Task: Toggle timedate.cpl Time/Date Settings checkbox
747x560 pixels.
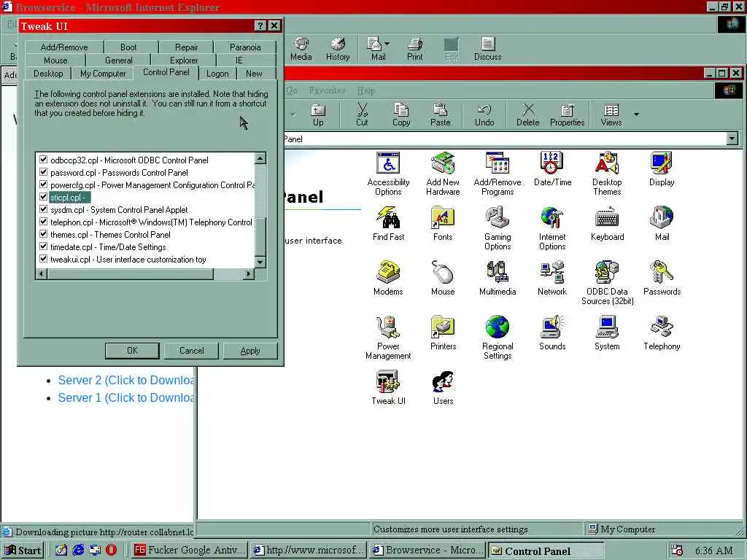Action: tap(43, 246)
